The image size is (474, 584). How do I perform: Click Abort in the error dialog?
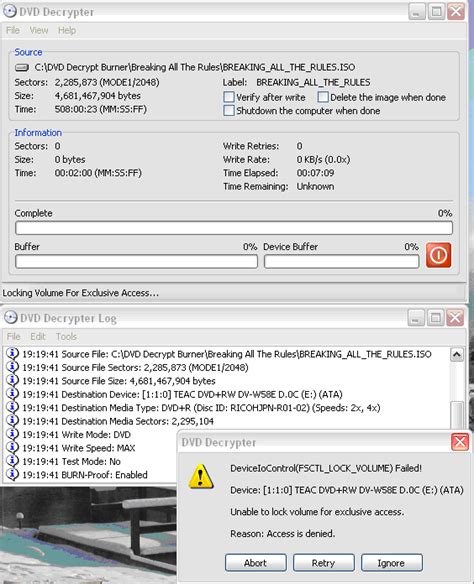click(255, 563)
